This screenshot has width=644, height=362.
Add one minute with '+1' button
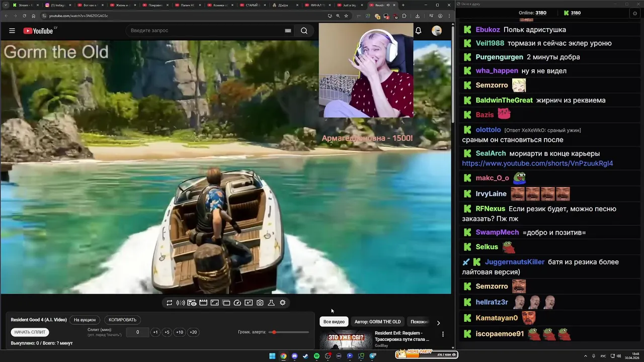pos(155,332)
